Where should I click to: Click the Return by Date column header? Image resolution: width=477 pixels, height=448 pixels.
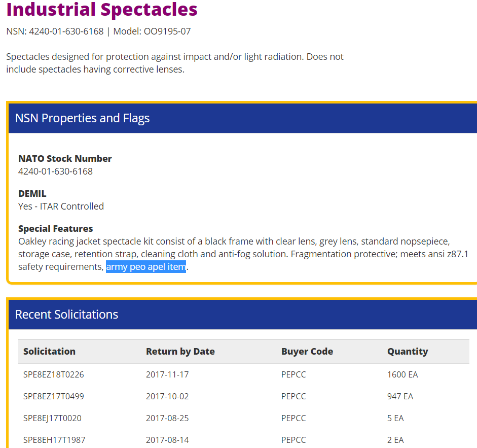click(x=180, y=351)
